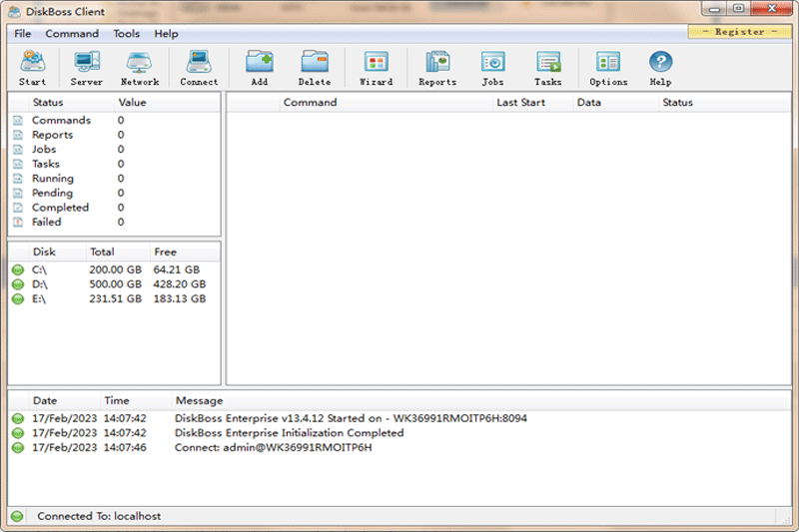799x532 pixels.
Task: Launch the Wizard toolbar icon
Action: 376,68
